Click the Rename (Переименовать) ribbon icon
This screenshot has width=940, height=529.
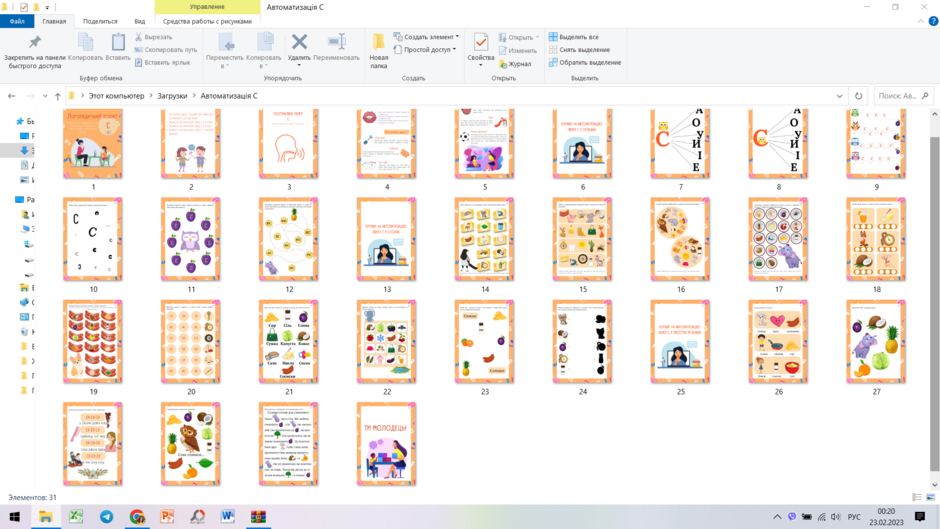click(x=336, y=41)
